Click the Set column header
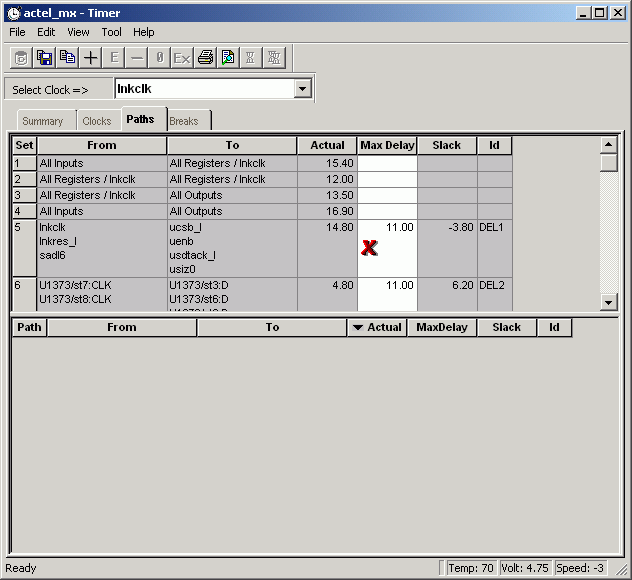 point(24,145)
